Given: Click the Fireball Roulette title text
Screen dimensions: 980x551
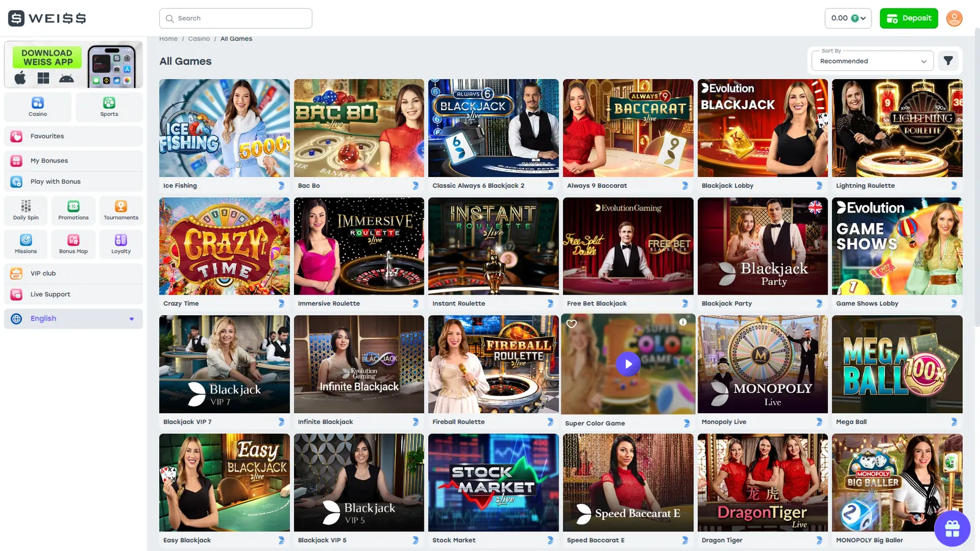Looking at the screenshot, I should click(458, 422).
